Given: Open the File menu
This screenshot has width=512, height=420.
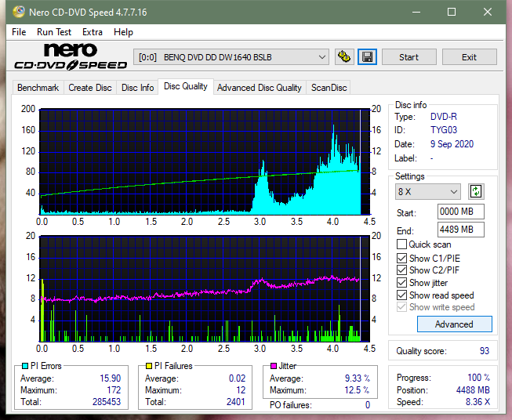Looking at the screenshot, I should point(19,32).
